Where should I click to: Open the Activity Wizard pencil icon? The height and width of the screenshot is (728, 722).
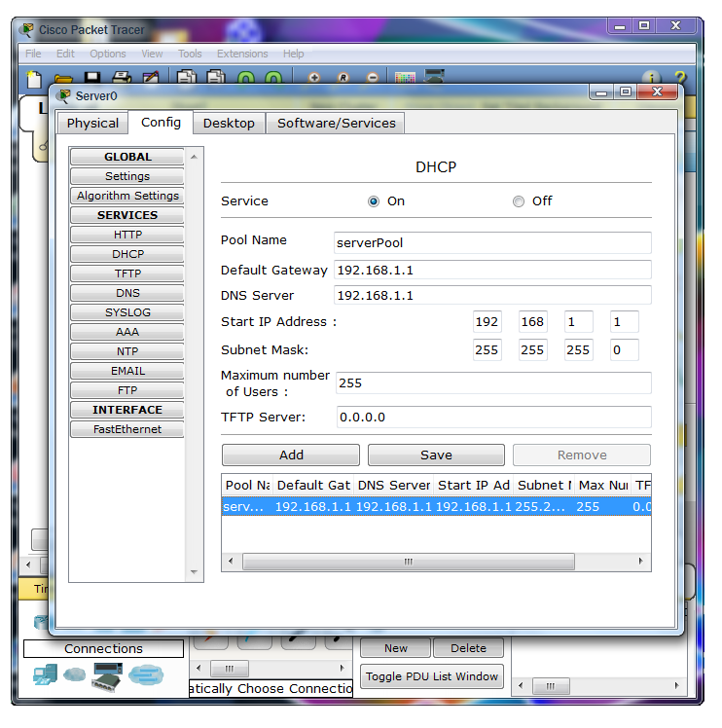click(x=151, y=77)
